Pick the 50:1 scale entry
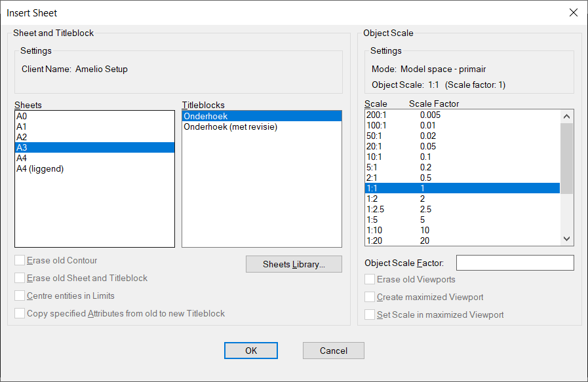The height and width of the screenshot is (382, 588). (x=462, y=136)
